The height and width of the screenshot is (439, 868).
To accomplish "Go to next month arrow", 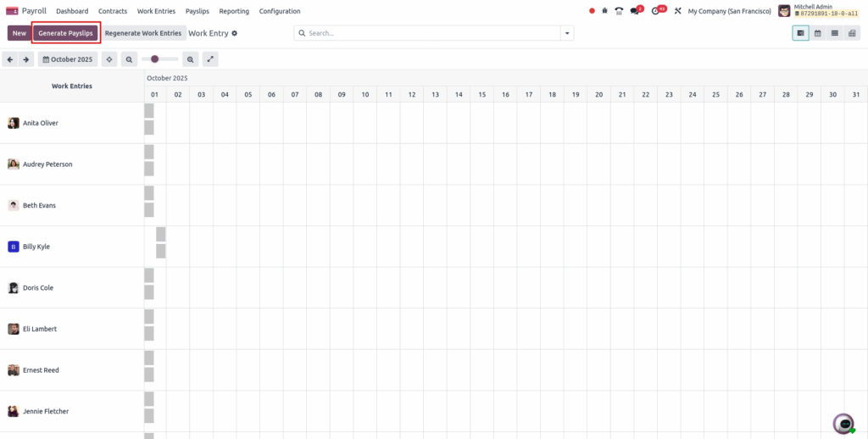I will pos(26,59).
